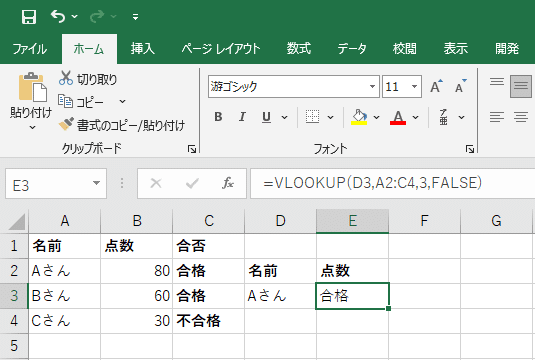
Task: Decrease the font size
Action: point(461,87)
